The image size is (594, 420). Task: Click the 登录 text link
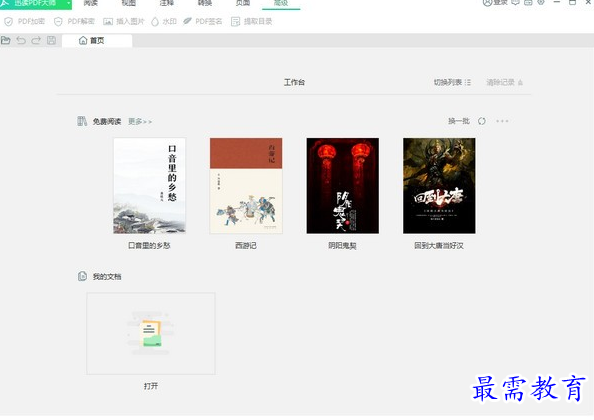[500, 3]
